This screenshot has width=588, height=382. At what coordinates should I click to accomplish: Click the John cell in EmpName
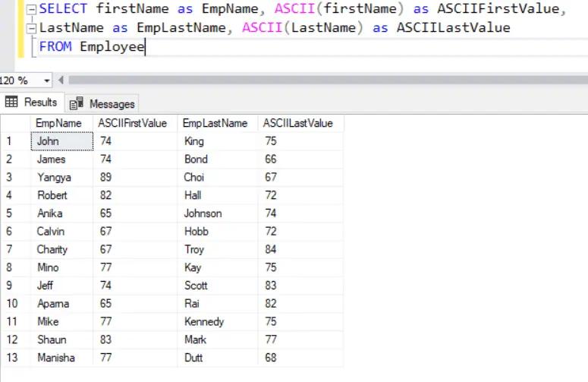[x=49, y=141]
